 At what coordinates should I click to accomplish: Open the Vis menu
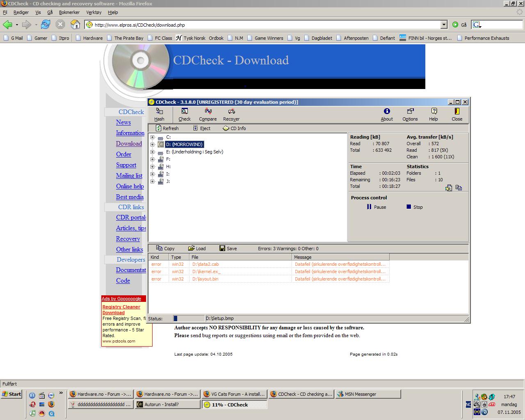point(38,12)
